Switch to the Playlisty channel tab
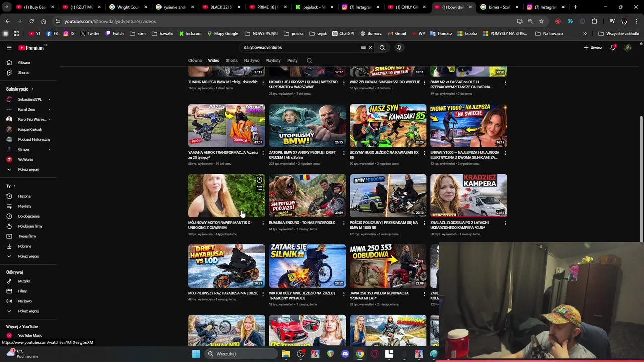 tap(273, 60)
